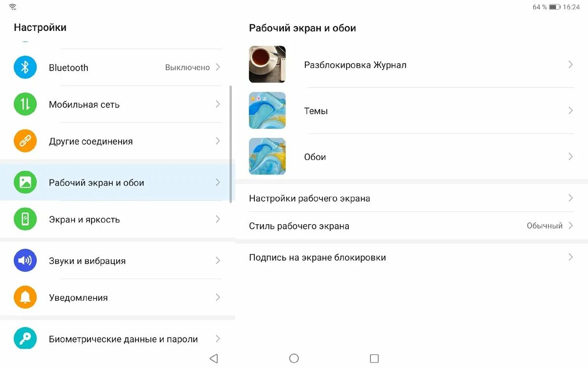
Task: Tap the Биометрические данные key icon
Action: [x=25, y=338]
